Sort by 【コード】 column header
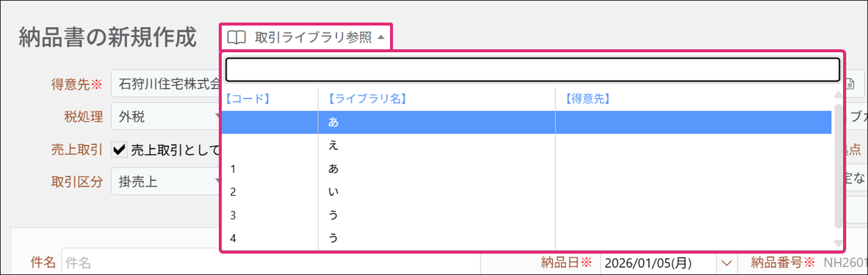868x275 pixels. click(249, 99)
